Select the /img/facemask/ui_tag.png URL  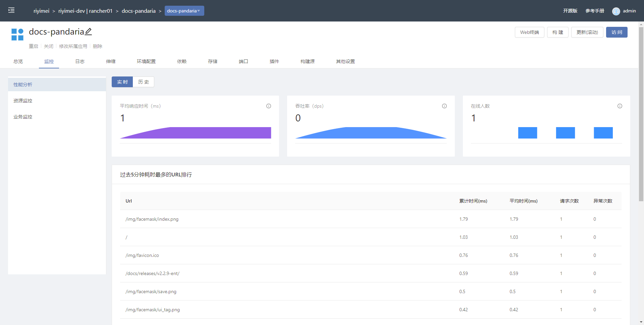pyautogui.click(x=153, y=310)
